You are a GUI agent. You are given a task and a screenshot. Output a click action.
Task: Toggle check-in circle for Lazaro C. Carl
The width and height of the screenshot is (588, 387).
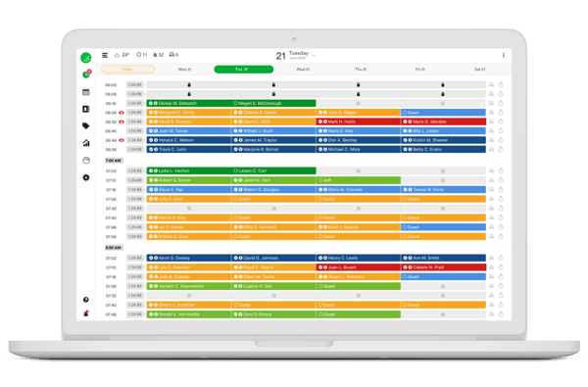235,170
